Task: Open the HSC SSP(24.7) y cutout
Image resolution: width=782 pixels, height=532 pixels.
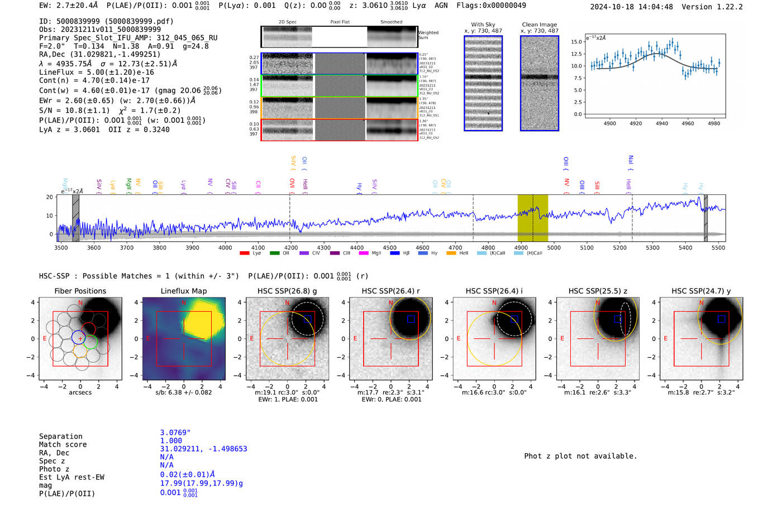Action: (x=702, y=338)
